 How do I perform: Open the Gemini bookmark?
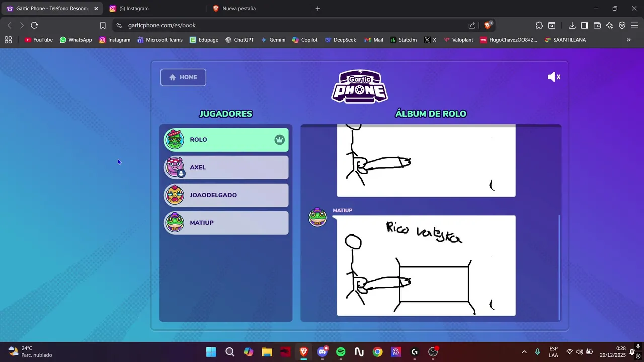(x=273, y=40)
